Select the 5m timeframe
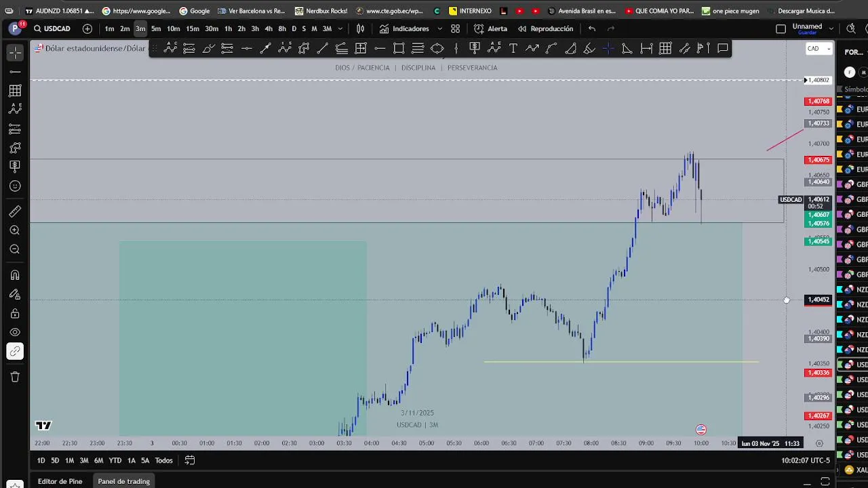This screenshot has height=488, width=868. pos(156,28)
